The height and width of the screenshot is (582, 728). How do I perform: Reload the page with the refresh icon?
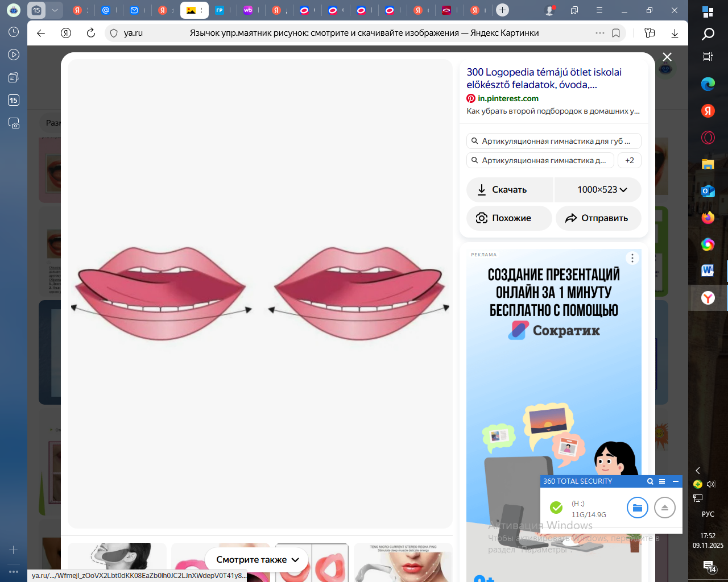pos(91,33)
